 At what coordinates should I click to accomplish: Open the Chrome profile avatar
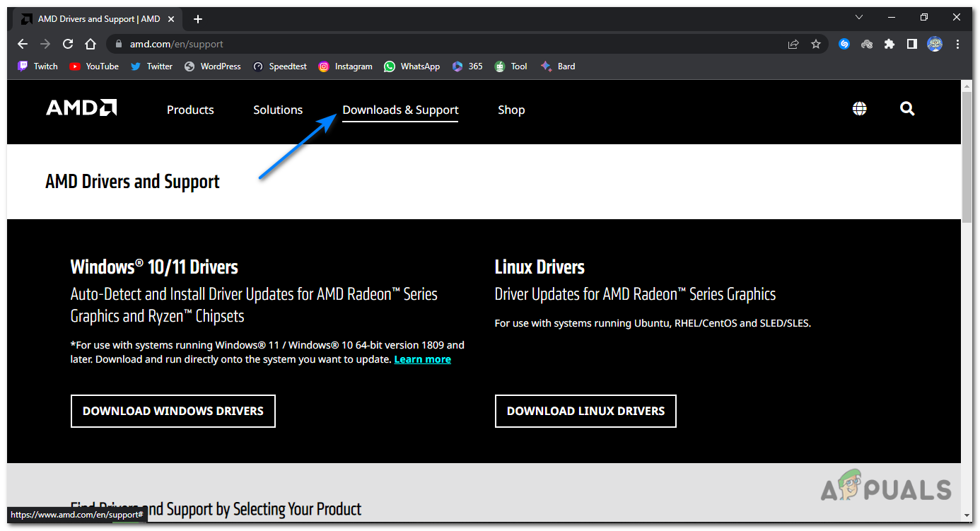(x=935, y=44)
